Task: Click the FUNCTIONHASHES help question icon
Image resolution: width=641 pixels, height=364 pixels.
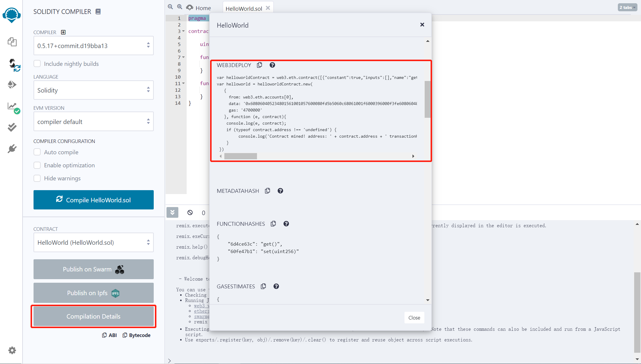Action: (286, 224)
